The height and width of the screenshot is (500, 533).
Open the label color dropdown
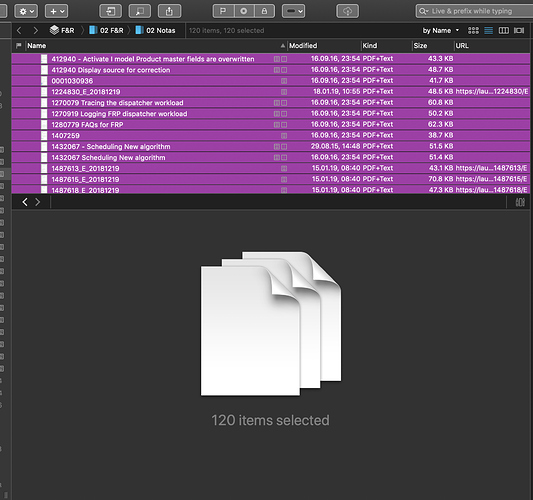(x=293, y=11)
